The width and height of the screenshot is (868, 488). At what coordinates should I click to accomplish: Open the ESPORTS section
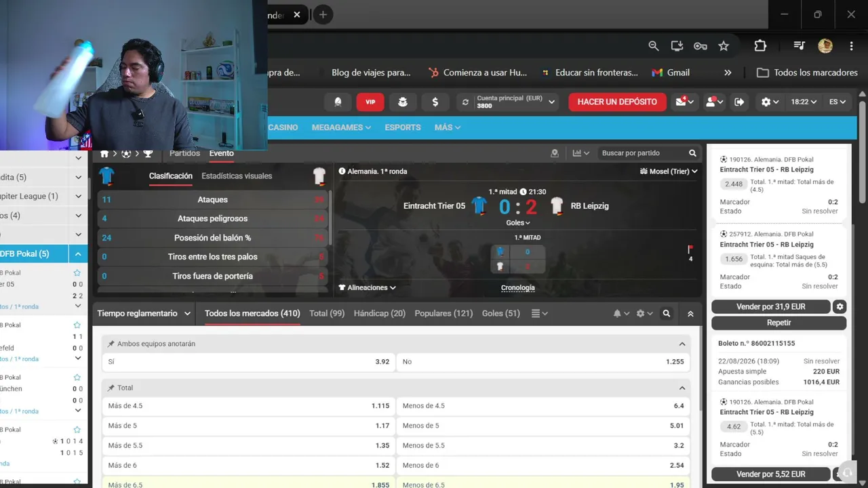403,127
